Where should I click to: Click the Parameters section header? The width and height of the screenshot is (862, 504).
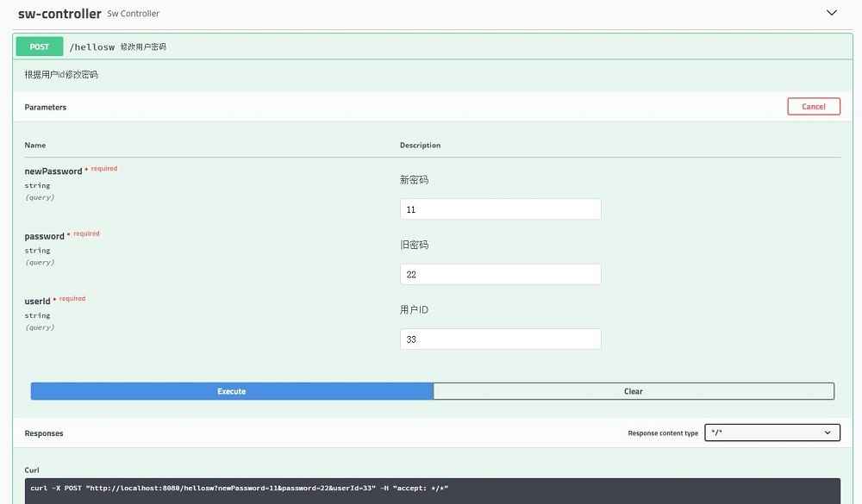pos(46,107)
